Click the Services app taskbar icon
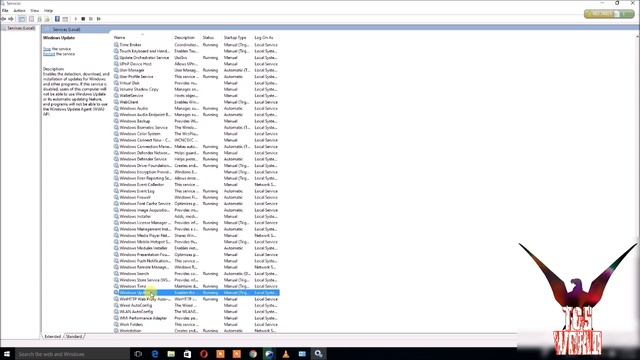The width and height of the screenshot is (640, 360). pos(318,354)
